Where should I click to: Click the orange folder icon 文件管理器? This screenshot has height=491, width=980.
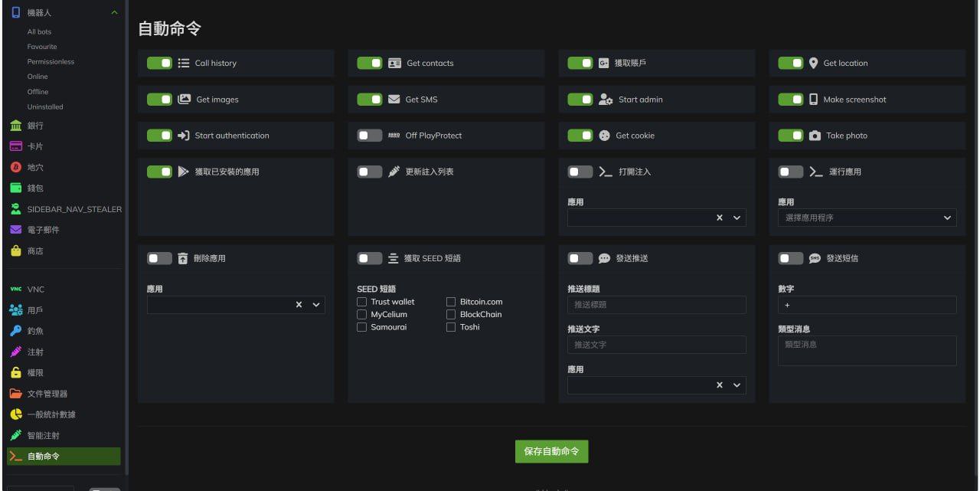coord(15,394)
